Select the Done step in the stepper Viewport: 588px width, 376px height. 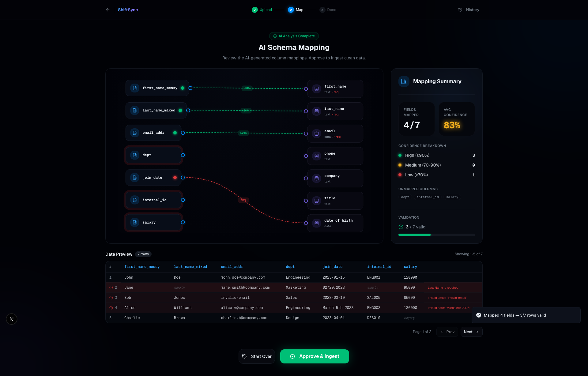click(x=328, y=10)
